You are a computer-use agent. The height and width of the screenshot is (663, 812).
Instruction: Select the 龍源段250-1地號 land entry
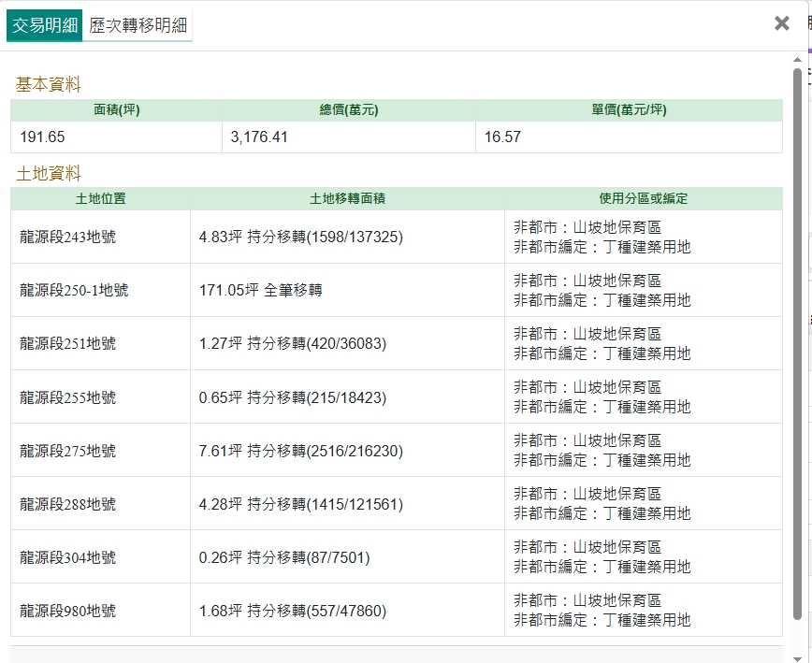pyautogui.click(x=74, y=291)
